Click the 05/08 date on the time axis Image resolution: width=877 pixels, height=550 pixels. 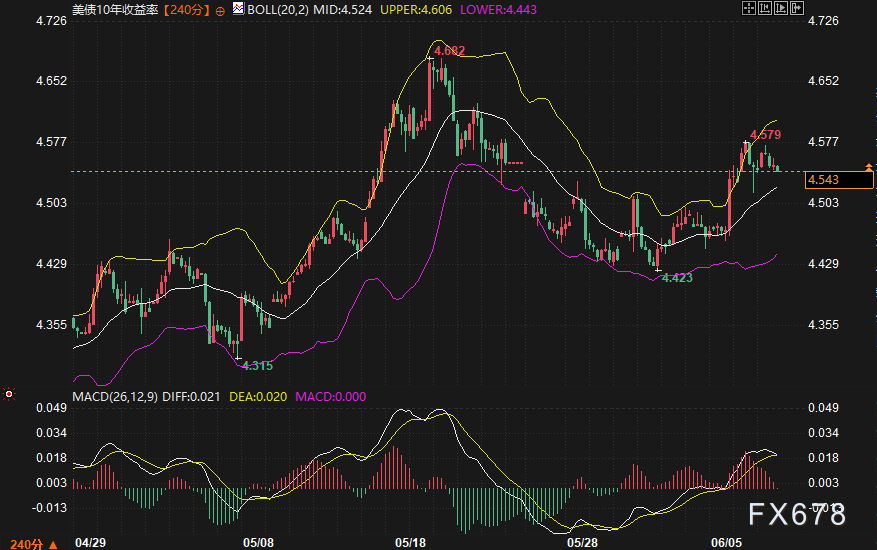tap(258, 543)
